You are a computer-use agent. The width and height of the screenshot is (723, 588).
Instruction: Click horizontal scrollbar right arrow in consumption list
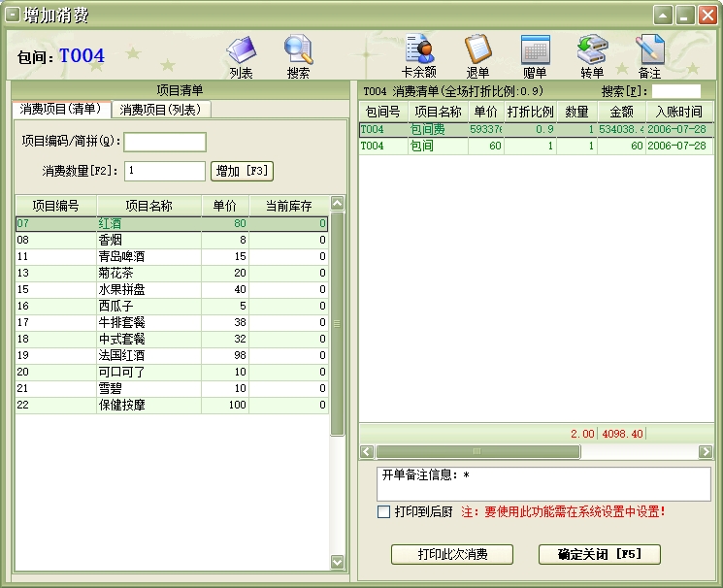706,451
